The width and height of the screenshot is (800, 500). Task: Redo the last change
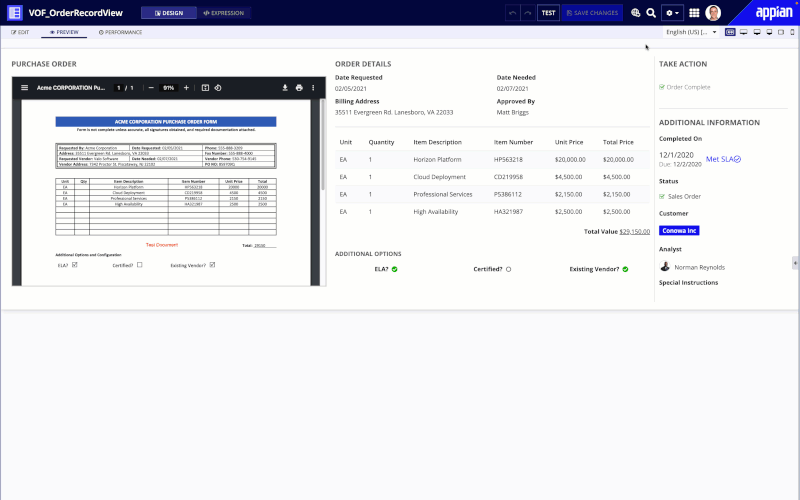coord(528,13)
